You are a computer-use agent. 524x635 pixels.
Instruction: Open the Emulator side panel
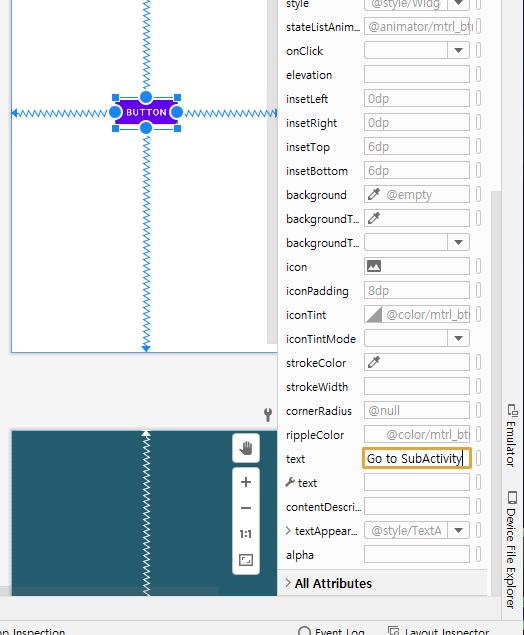tap(512, 435)
